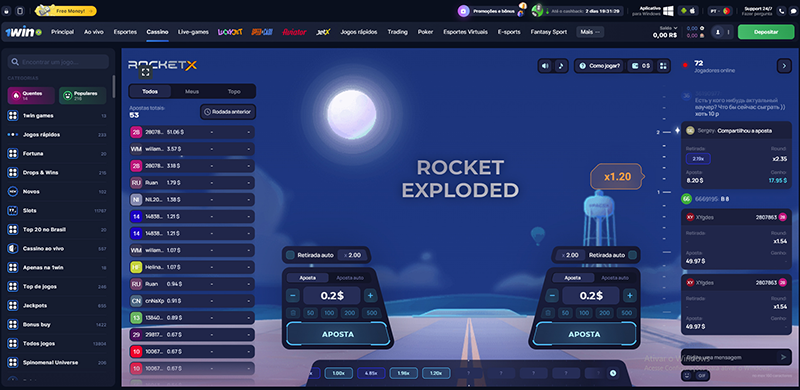Select the Todos bets tab

(x=150, y=91)
